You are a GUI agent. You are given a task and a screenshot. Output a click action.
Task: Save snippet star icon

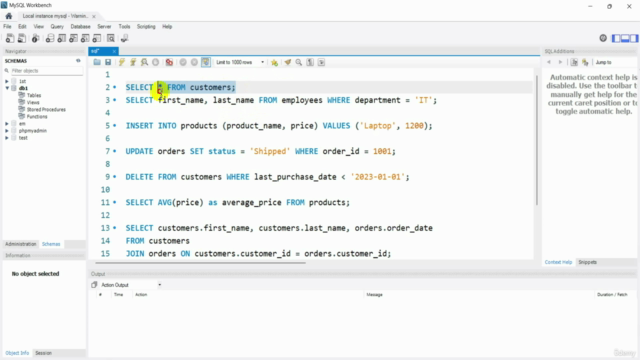(274, 62)
